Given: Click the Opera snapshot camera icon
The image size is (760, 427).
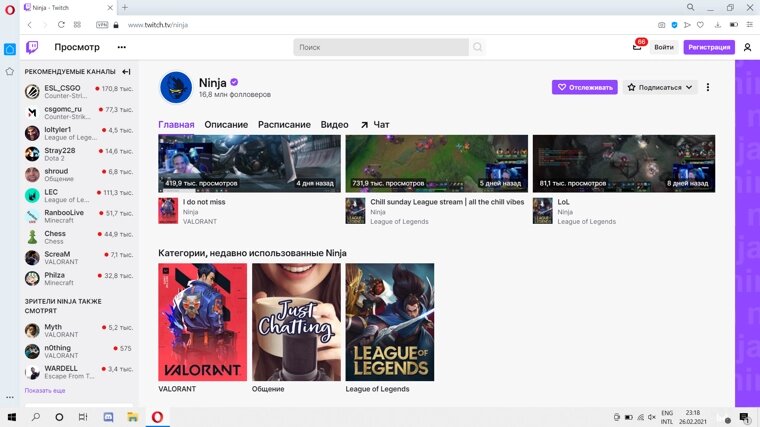Looking at the screenshot, I should 661,25.
